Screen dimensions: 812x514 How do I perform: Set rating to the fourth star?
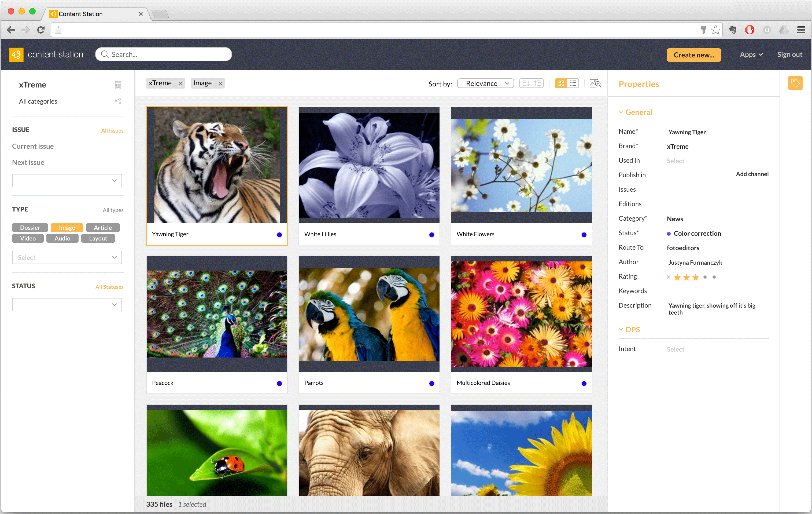pos(705,277)
